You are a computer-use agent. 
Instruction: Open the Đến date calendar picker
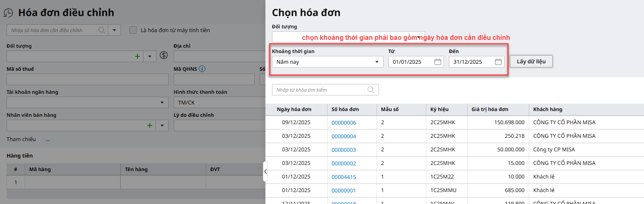tap(498, 62)
